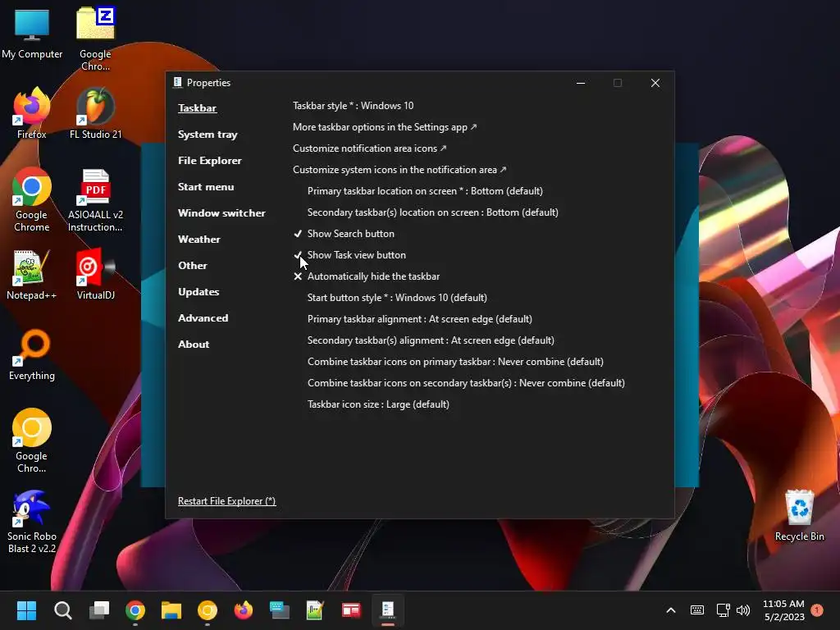840x630 pixels.
Task: Open Customize system icons in notification area
Action: 399,170
